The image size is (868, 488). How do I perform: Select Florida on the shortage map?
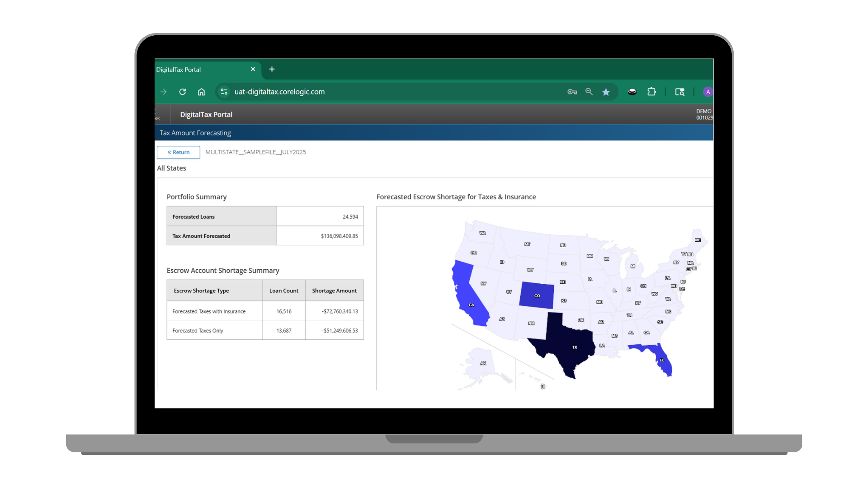click(x=664, y=361)
